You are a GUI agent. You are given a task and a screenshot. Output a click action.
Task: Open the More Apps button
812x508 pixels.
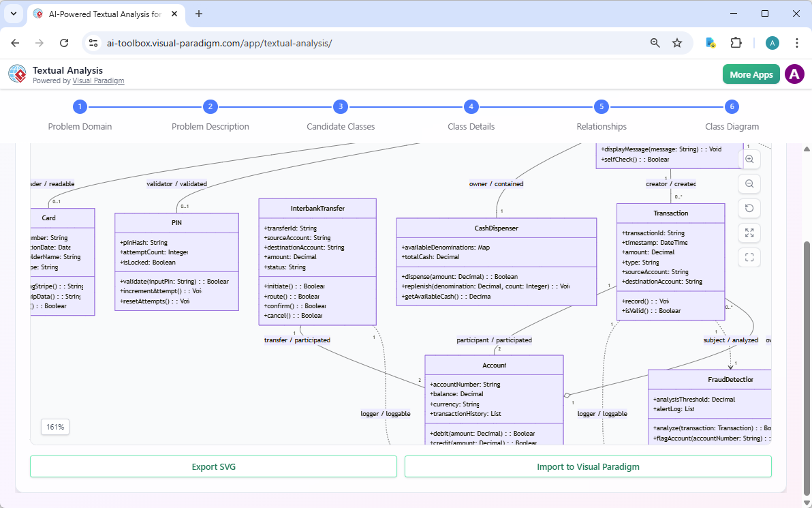[751, 74]
